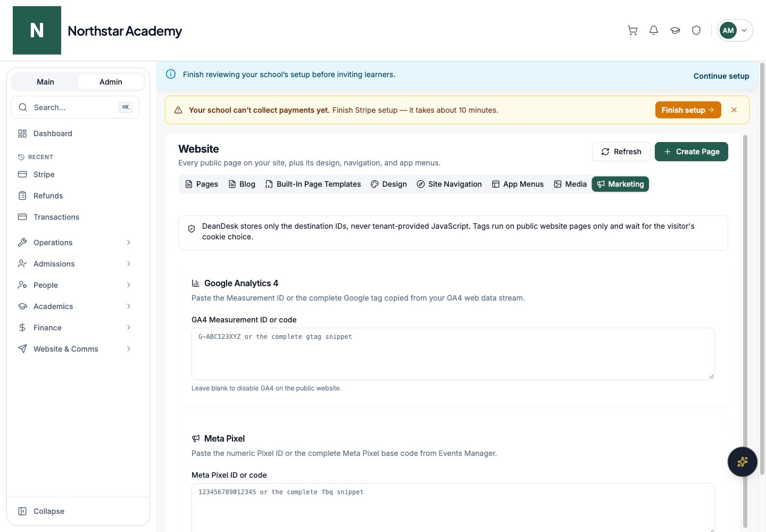The image size is (766, 532).
Task: Open the AM user account dropdown
Action: [x=735, y=30]
